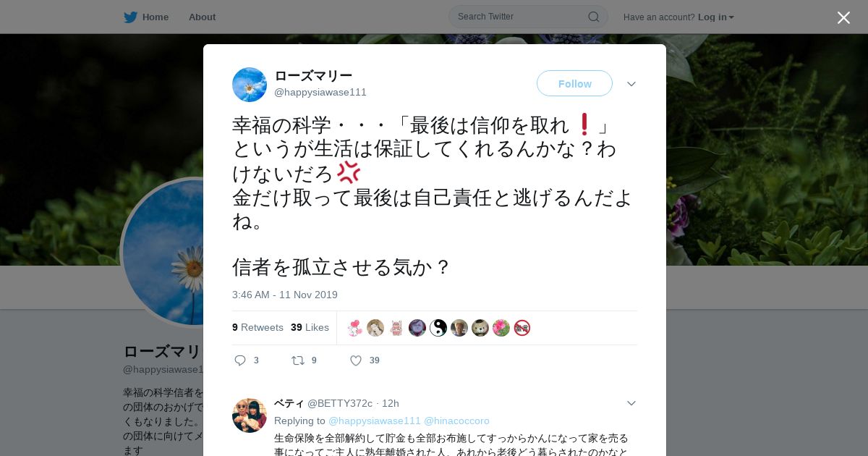View the 39 Likes list
868x456 pixels.
[310, 327]
